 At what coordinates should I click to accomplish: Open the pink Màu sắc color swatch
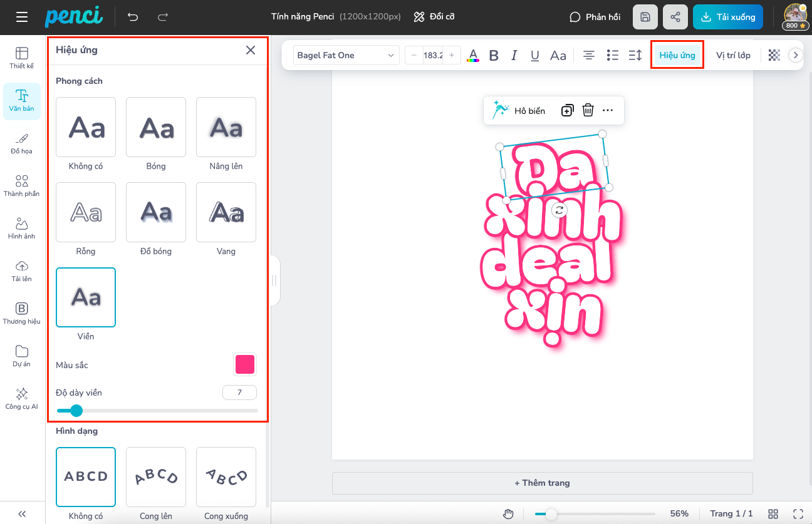(x=244, y=364)
